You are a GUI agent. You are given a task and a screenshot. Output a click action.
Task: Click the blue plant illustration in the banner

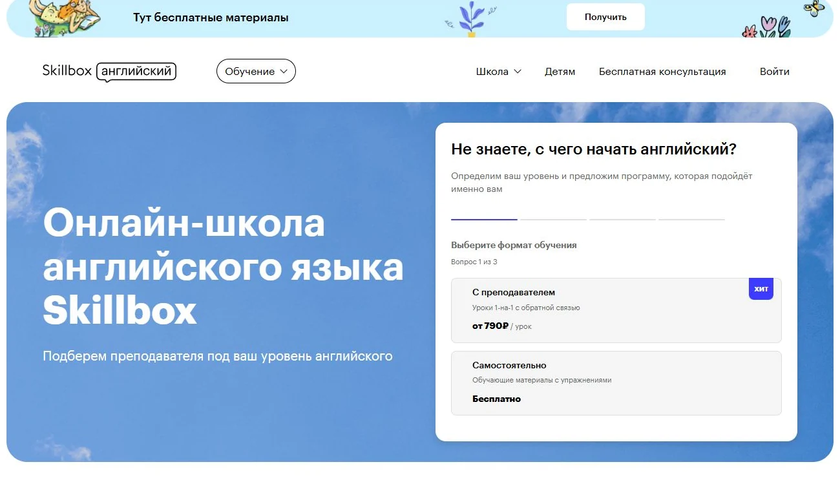tap(470, 19)
